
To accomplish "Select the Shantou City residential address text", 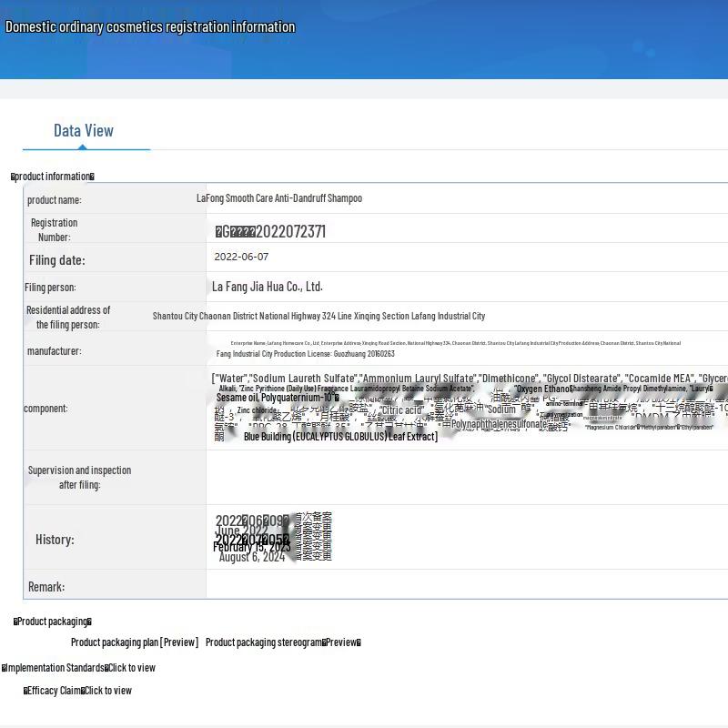I will point(318,316).
